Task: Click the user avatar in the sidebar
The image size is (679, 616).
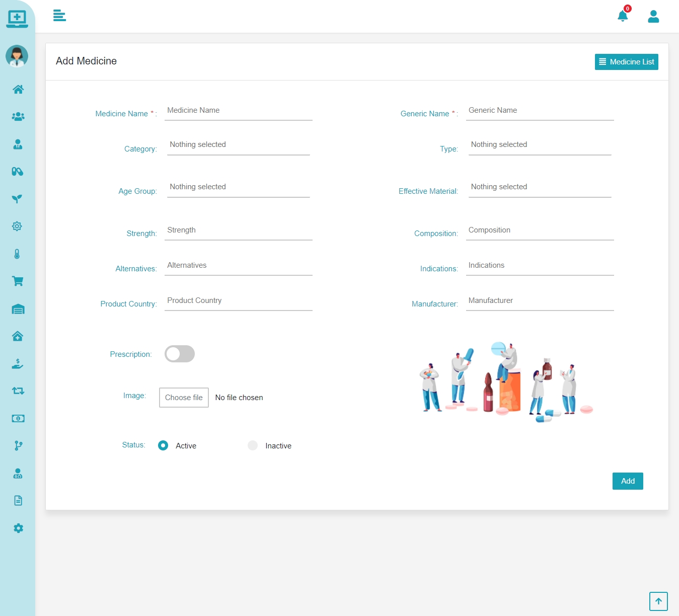Action: click(17, 56)
